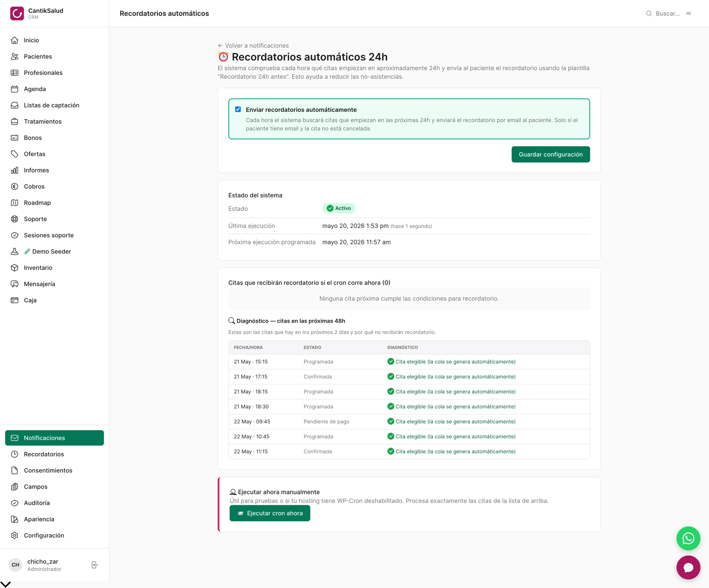Viewport: 709px width, 588px height.
Task: Click the logout icon next to chicho_zar
Action: [x=95, y=565]
